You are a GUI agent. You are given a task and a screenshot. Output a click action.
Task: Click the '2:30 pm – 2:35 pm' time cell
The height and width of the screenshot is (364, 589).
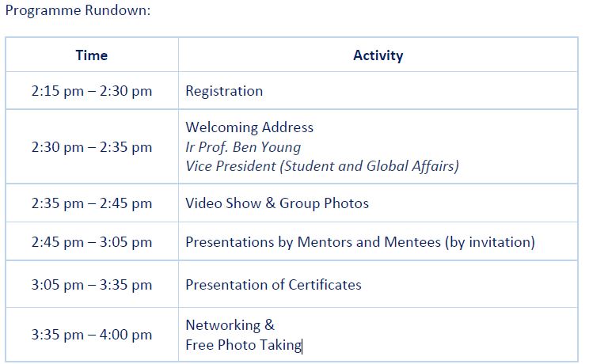coord(92,146)
